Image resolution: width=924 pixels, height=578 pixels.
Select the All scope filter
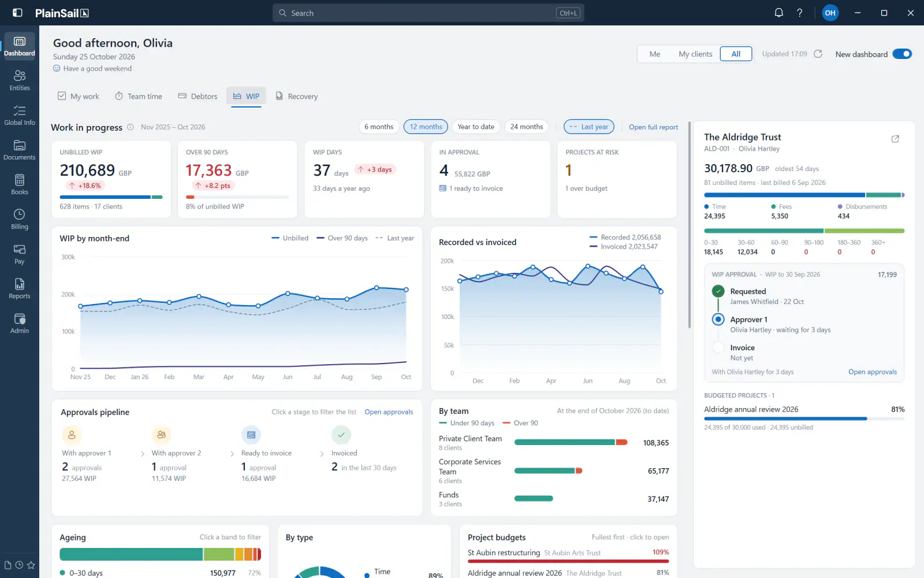point(736,54)
